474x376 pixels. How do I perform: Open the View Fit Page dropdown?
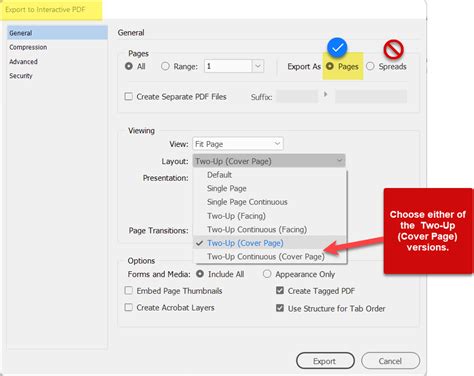[x=238, y=144]
